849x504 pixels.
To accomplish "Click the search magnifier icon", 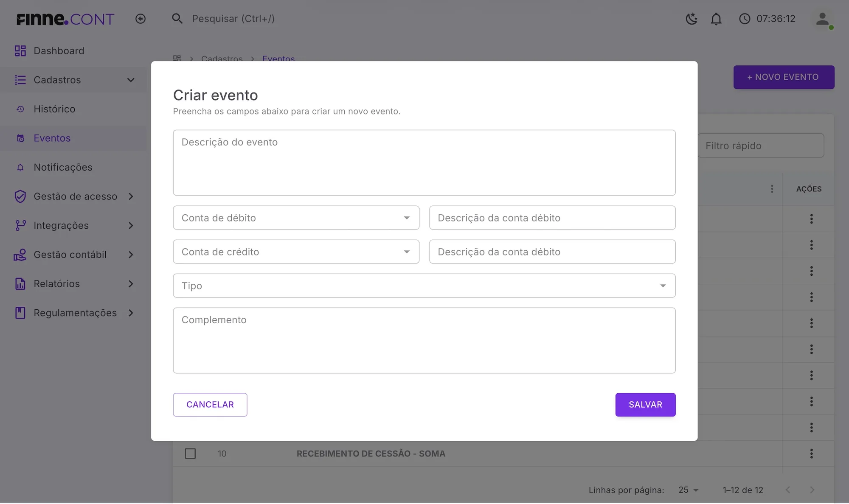I will (177, 19).
